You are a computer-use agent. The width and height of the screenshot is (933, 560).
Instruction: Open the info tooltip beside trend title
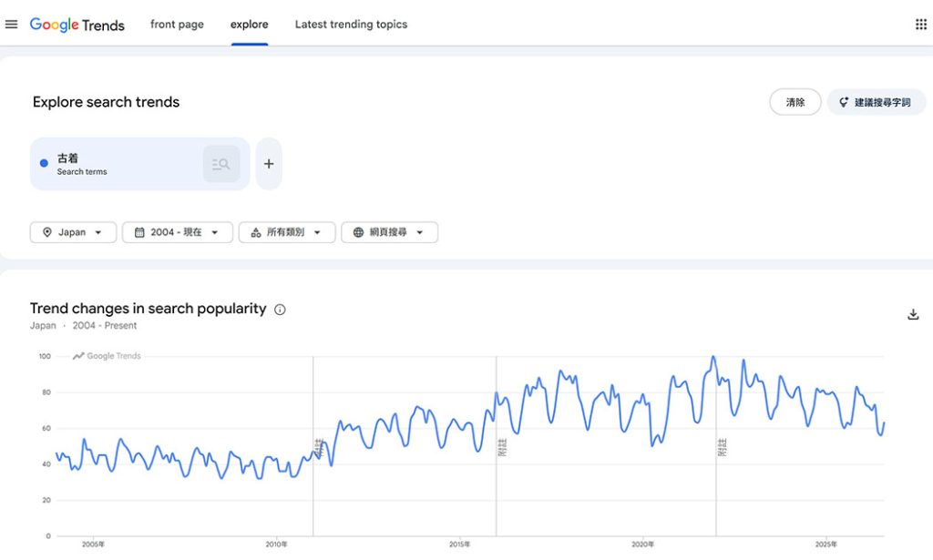click(280, 309)
